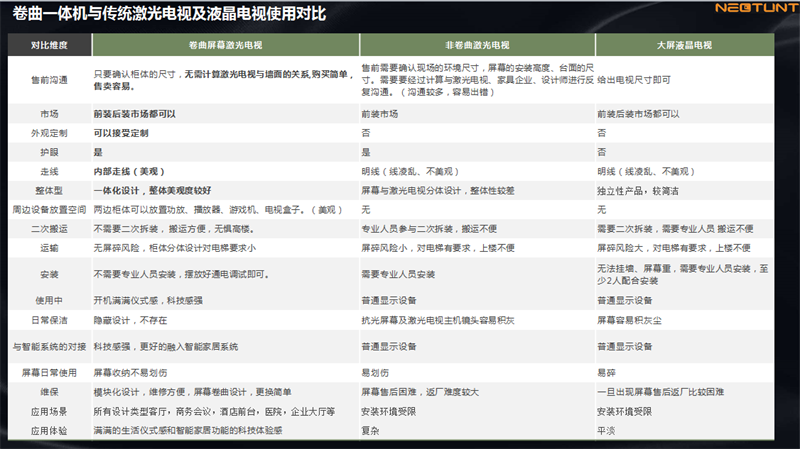Select the '卷曲屏幕激光电视' column header
Screen dimensions: 800x449
click(226, 45)
